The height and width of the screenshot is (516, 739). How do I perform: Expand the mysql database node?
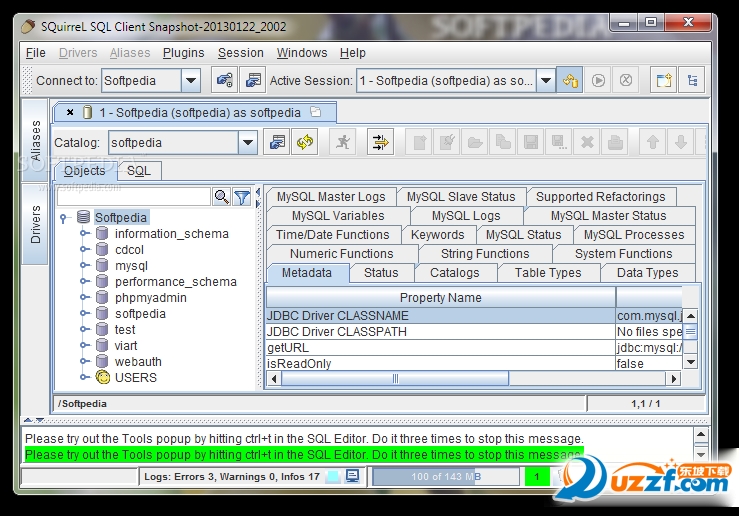(x=84, y=265)
